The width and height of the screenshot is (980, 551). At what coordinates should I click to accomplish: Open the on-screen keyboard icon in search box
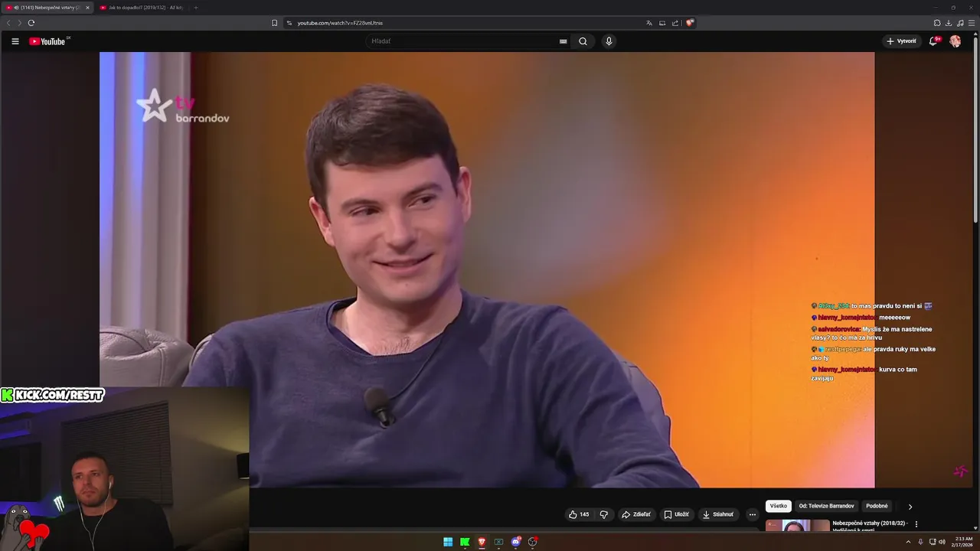click(x=563, y=41)
